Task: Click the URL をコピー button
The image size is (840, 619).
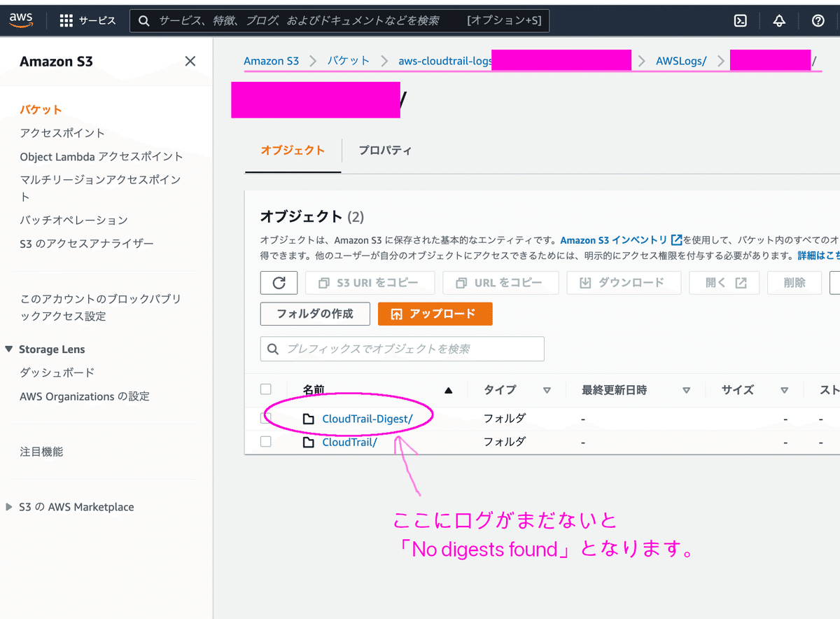Action: 500,283
